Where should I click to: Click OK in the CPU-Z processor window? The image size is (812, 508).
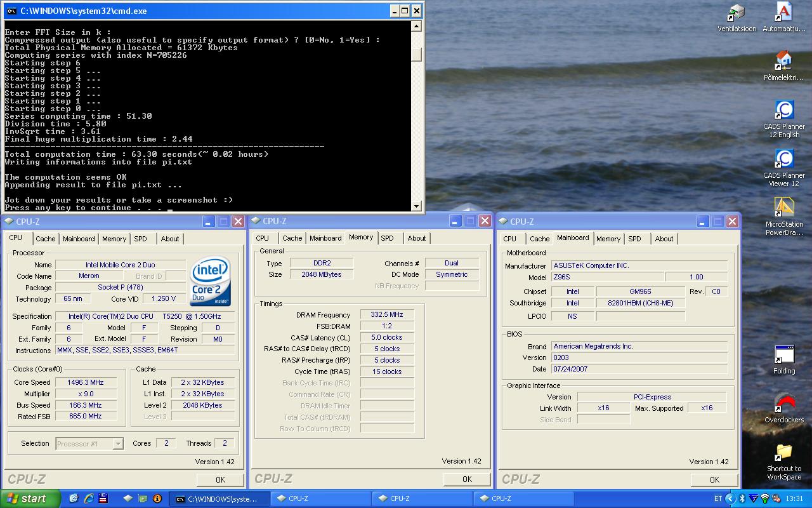coord(220,479)
